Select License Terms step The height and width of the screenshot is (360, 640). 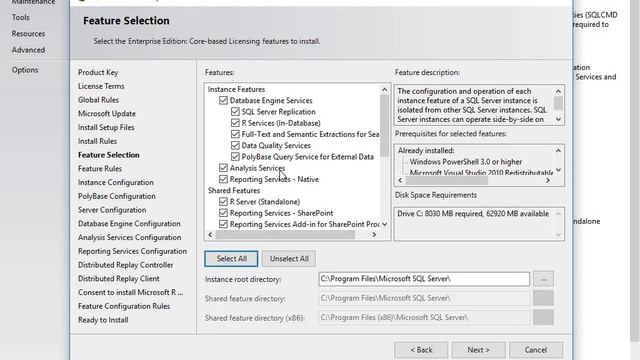click(x=101, y=87)
